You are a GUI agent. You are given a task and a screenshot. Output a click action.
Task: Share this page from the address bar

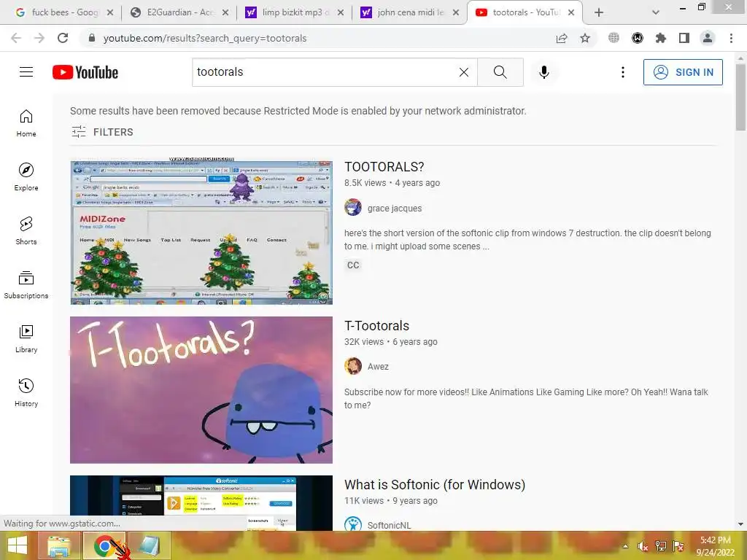coord(562,38)
